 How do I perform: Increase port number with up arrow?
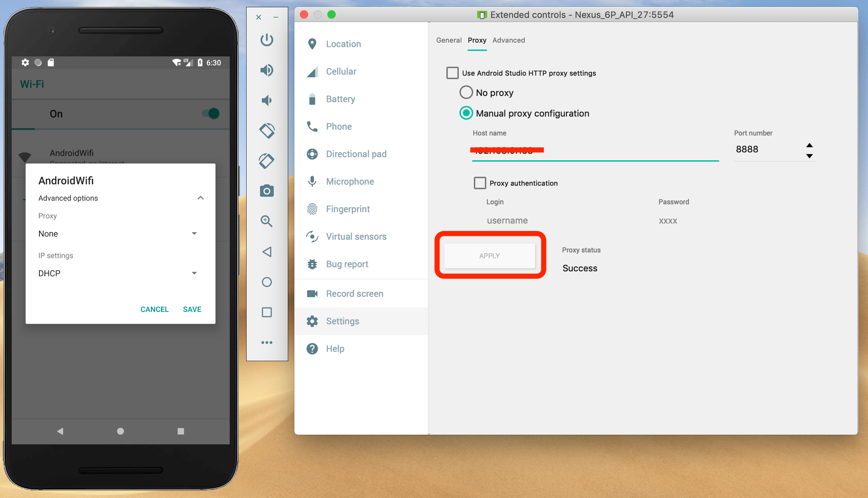(x=809, y=145)
